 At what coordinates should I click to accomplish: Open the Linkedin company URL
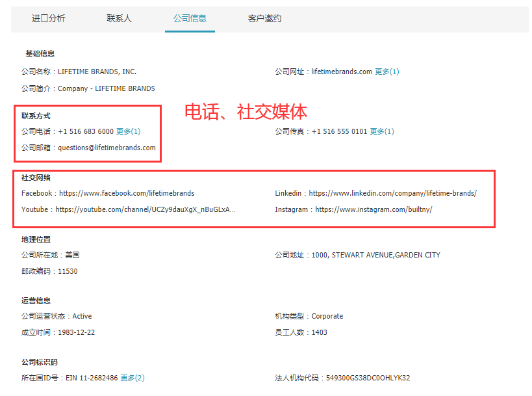[393, 193]
